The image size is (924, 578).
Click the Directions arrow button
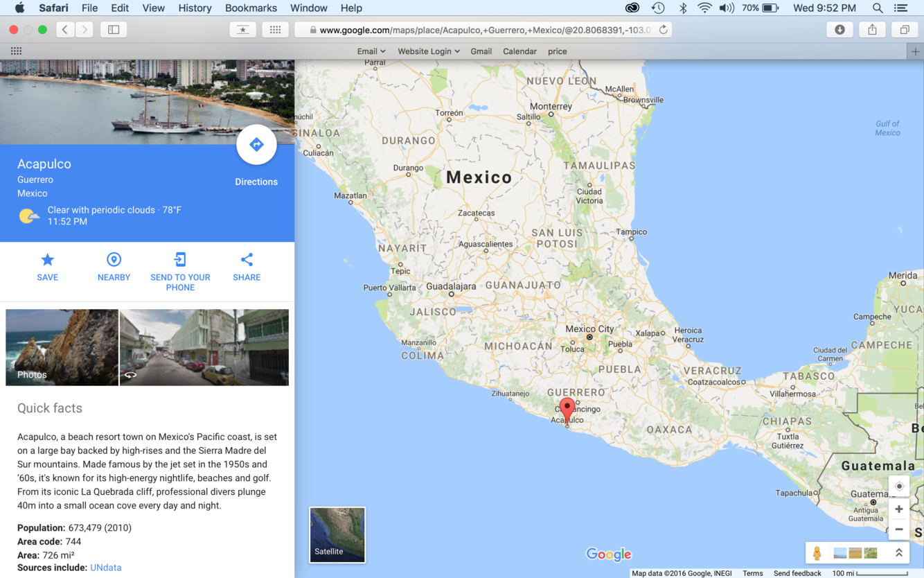click(x=256, y=145)
